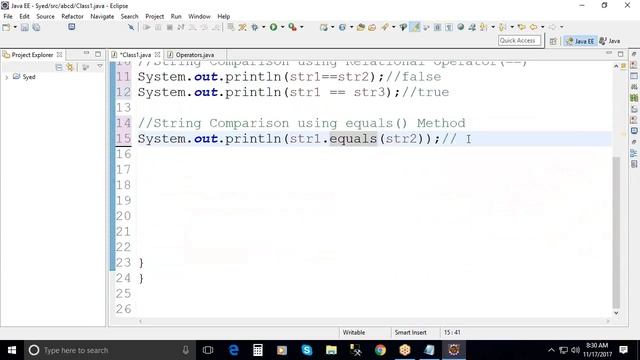Click the Save toolbar icon

tap(25, 27)
